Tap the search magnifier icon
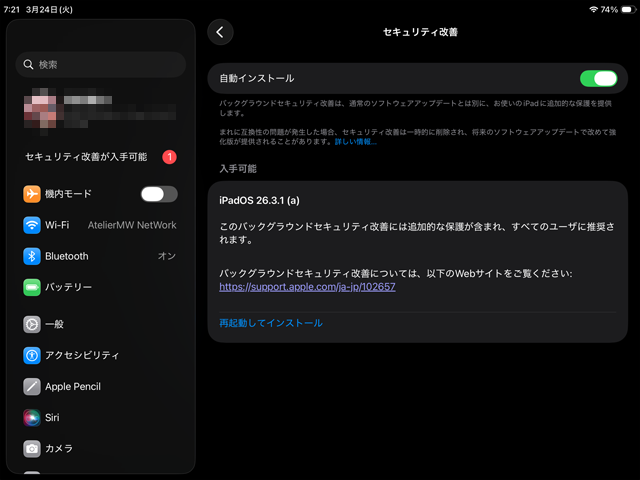Image resolution: width=640 pixels, height=480 pixels. [x=28, y=64]
